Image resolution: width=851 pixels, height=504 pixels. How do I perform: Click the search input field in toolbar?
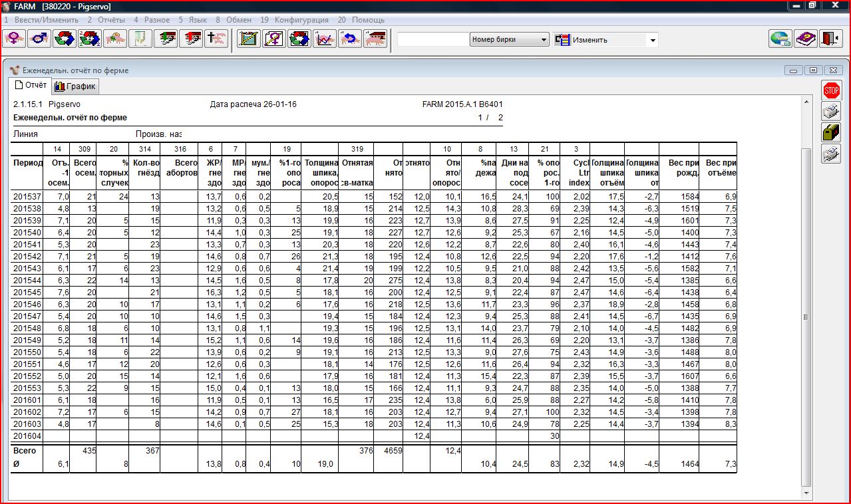(x=432, y=40)
